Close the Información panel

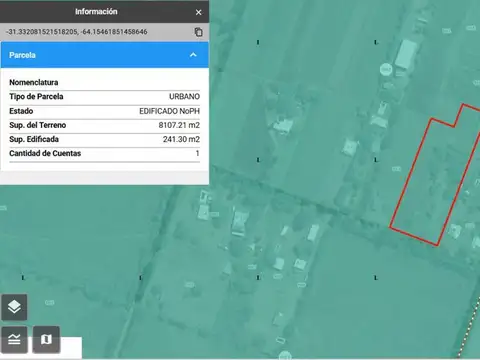pos(198,12)
